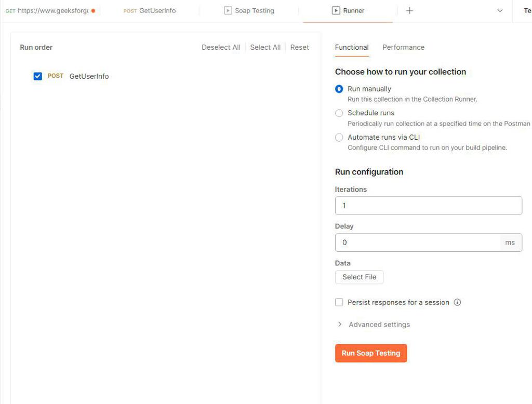Click the Select File button
The height and width of the screenshot is (404, 532).
pos(359,277)
